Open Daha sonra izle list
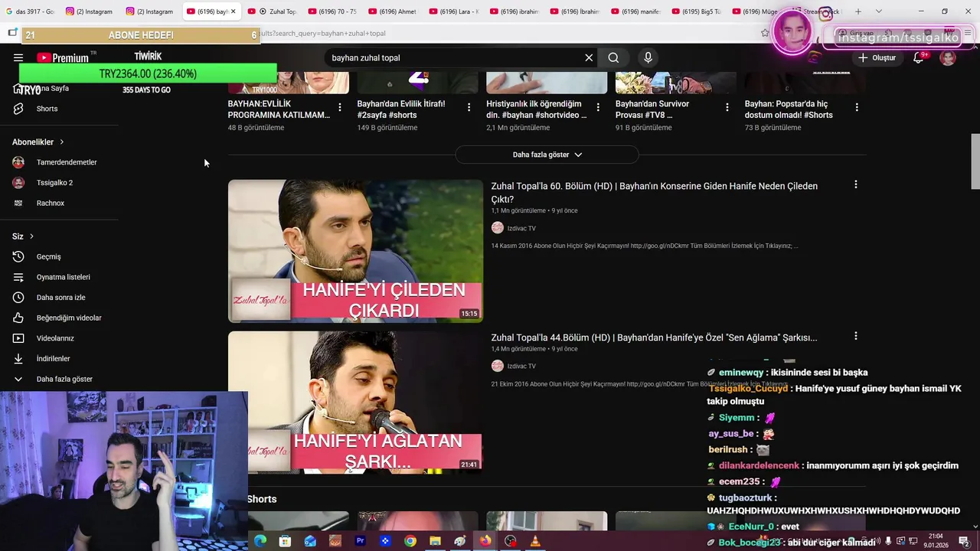This screenshot has width=980, height=551. [x=60, y=297]
